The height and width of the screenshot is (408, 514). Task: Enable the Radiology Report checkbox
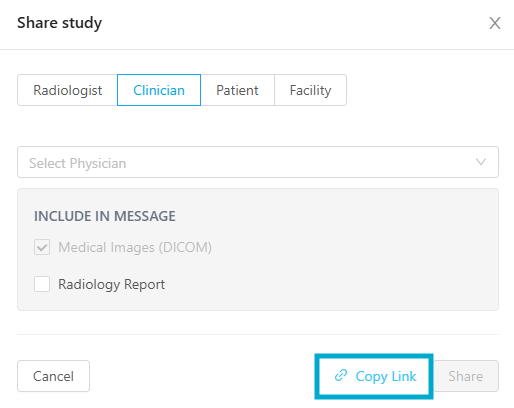click(42, 284)
